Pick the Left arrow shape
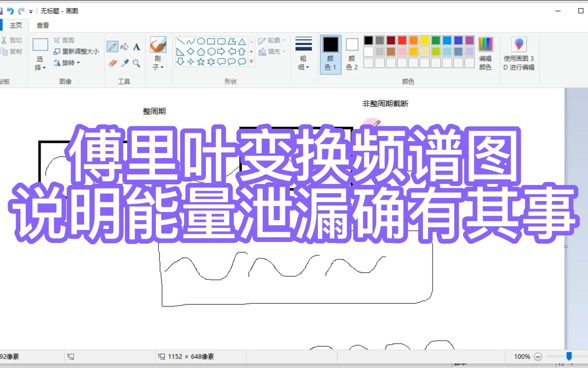Screen dimensions: 588x368 pyautogui.click(x=232, y=52)
